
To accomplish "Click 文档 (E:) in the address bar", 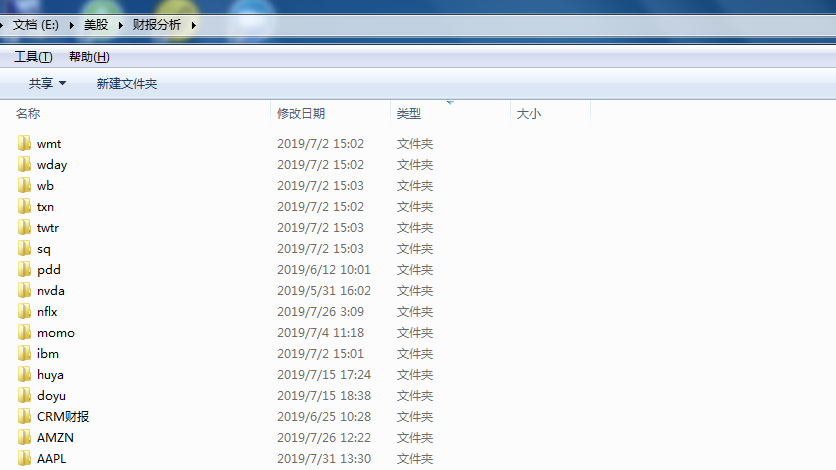I will 36,25.
